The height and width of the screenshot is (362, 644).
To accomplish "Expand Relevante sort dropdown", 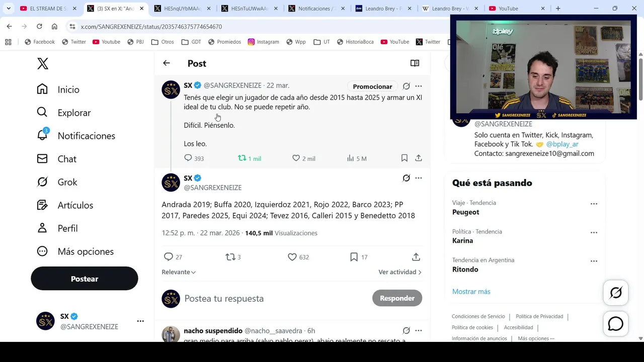I will (x=179, y=272).
